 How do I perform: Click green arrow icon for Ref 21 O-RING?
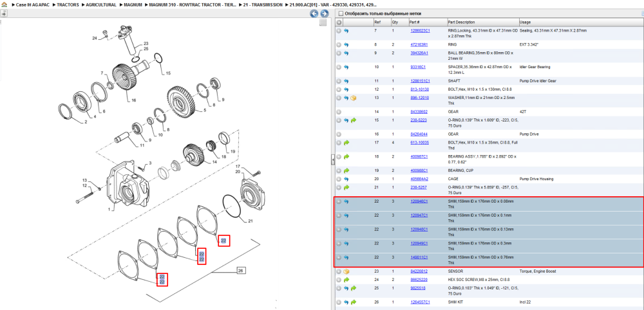click(346, 187)
